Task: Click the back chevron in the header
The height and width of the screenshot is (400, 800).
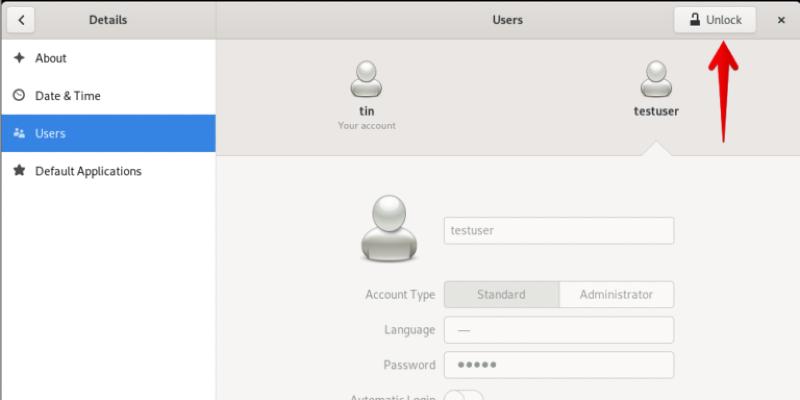Action: pyautogui.click(x=21, y=20)
